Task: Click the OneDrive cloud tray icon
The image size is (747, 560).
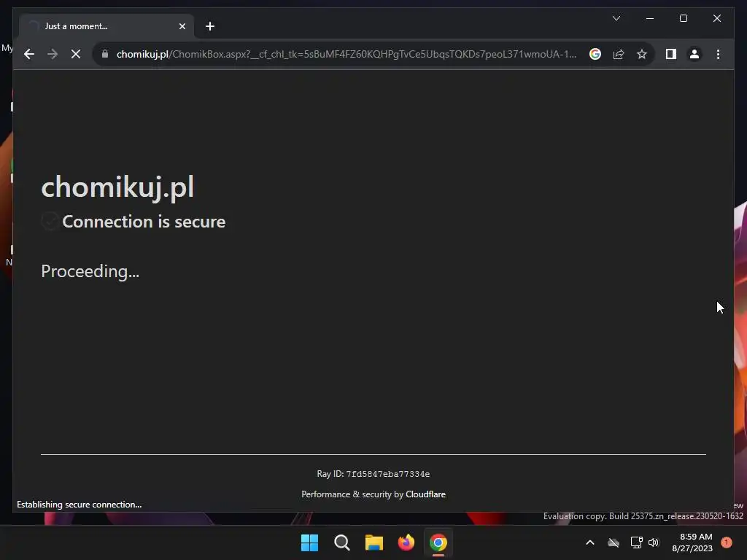Action: pyautogui.click(x=614, y=542)
